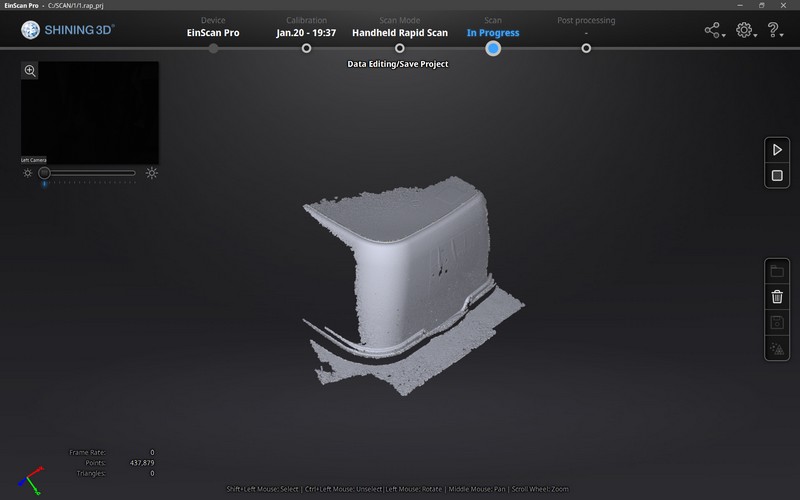Click the Shining 3D logo
The height and width of the screenshot is (500, 800).
pyautogui.click(x=68, y=30)
